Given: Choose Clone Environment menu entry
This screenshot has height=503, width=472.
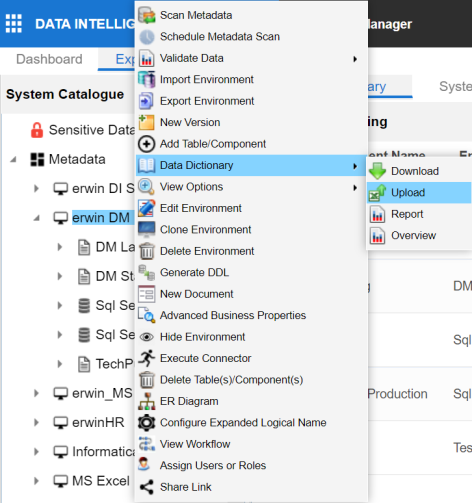Looking at the screenshot, I should click(252, 230).
